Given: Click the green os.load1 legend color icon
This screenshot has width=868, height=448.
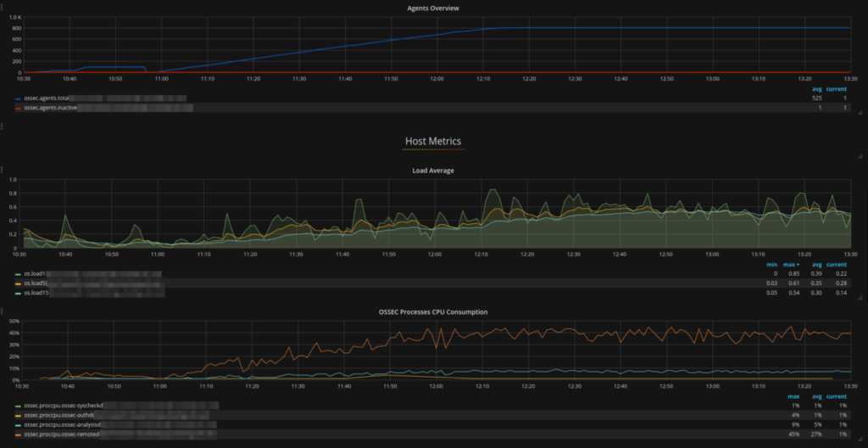Looking at the screenshot, I should tap(19, 274).
